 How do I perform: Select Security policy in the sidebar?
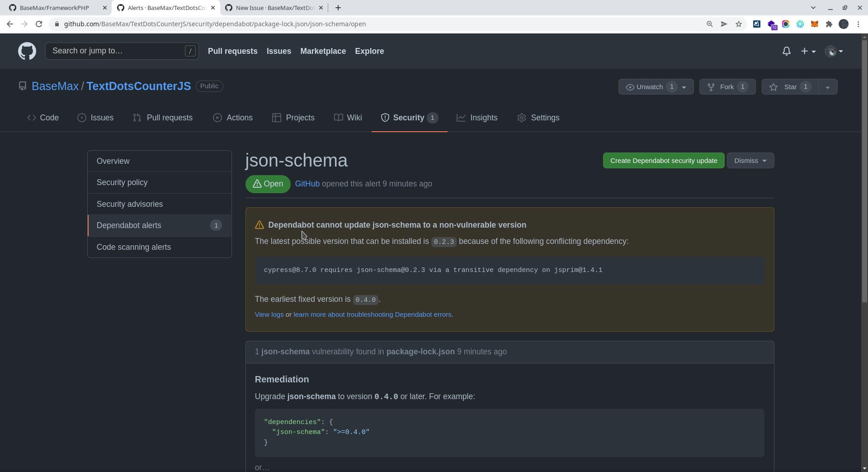[160, 182]
